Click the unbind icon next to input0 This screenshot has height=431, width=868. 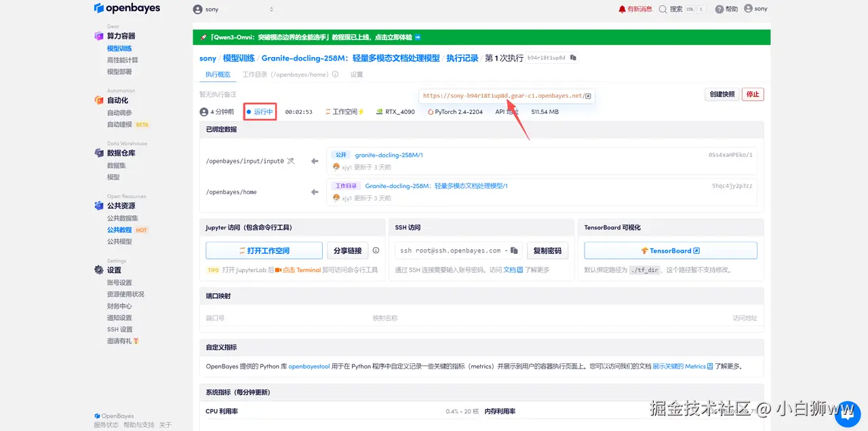[291, 161]
